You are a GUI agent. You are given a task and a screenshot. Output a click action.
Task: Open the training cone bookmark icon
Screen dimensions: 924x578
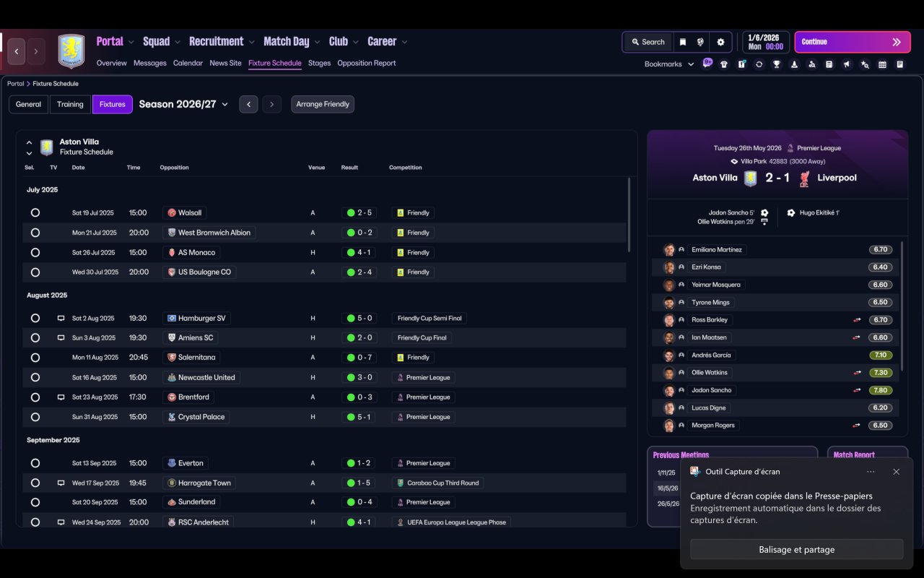click(794, 64)
